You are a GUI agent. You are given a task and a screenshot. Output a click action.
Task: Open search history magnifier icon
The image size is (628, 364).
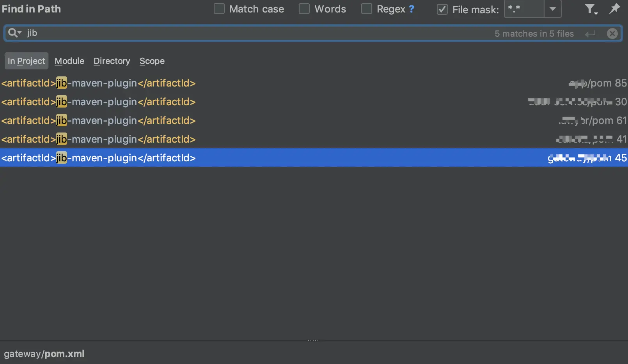[x=14, y=33]
